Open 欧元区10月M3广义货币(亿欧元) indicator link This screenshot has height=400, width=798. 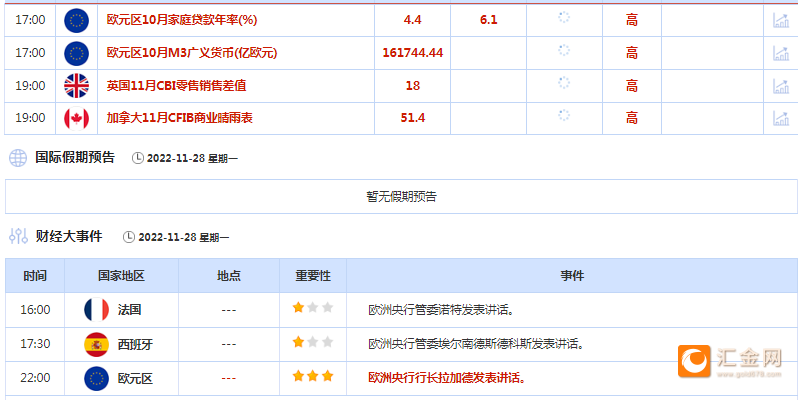192,52
